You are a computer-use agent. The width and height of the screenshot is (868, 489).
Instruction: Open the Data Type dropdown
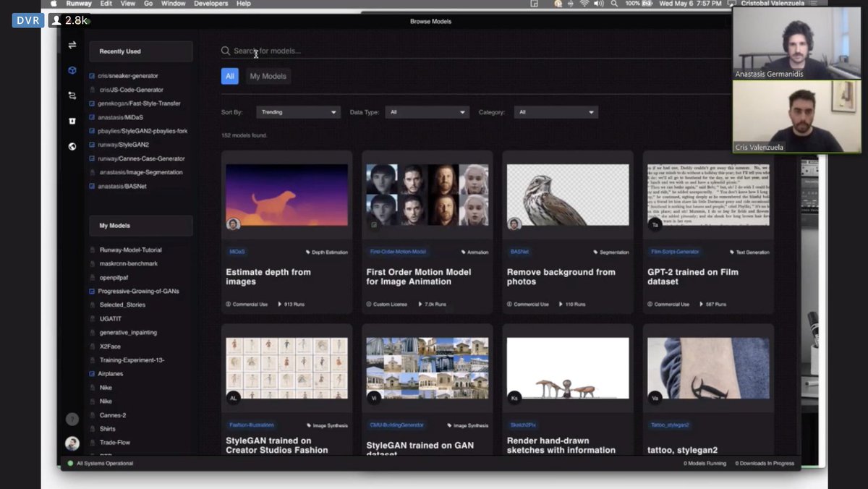click(x=427, y=112)
